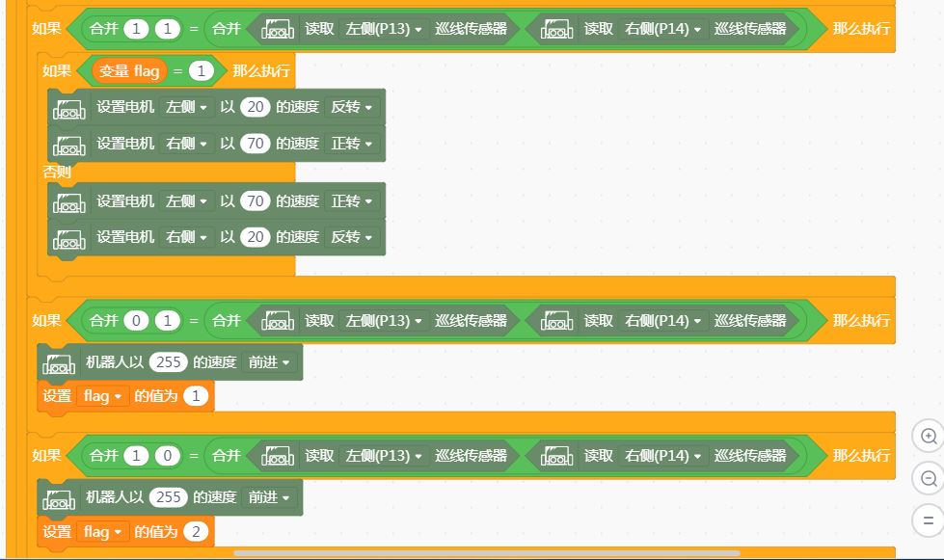The width and height of the screenshot is (944, 560).
Task: Click 巡线传感器 text after 左侧(P13) in 合并 1 1 row
Action: pyautogui.click(x=471, y=28)
